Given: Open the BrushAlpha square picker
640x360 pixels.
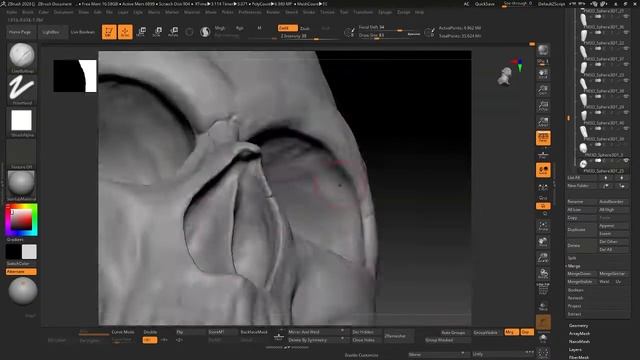Looking at the screenshot, I should tap(22, 122).
